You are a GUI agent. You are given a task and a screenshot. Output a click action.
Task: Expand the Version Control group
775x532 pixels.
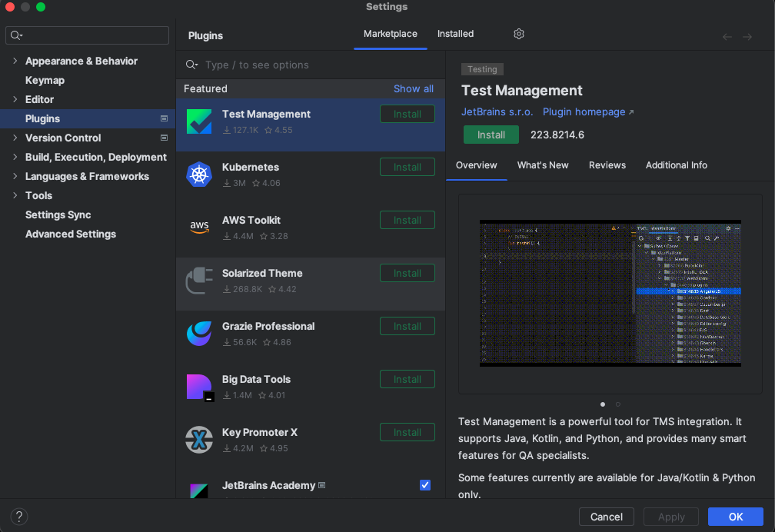tap(15, 138)
